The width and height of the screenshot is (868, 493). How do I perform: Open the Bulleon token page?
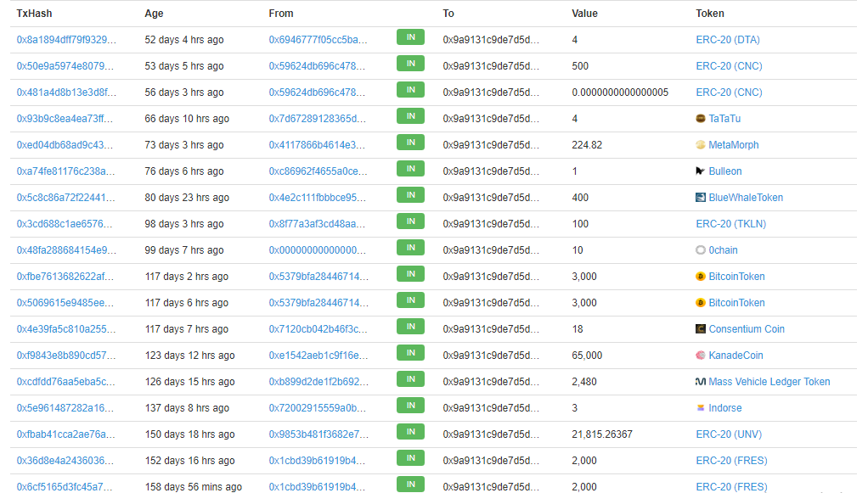click(x=725, y=171)
